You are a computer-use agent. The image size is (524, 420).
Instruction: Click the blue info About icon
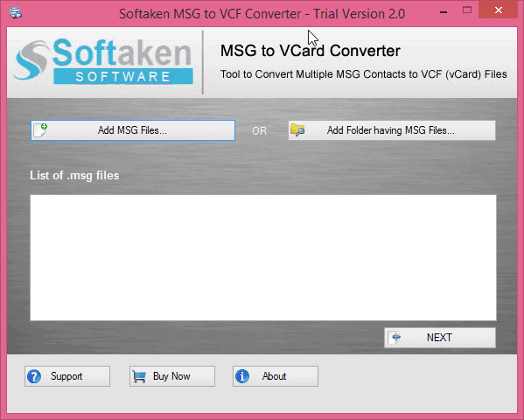click(242, 376)
